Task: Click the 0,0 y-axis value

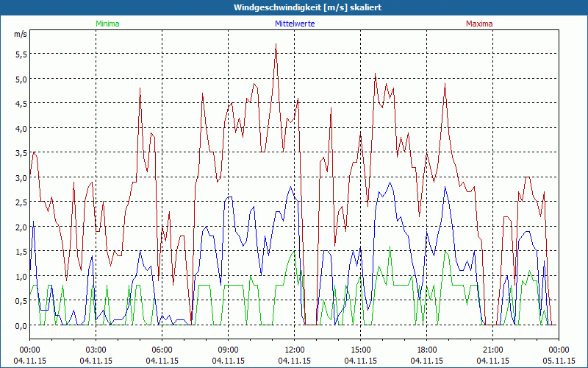Action: point(21,326)
